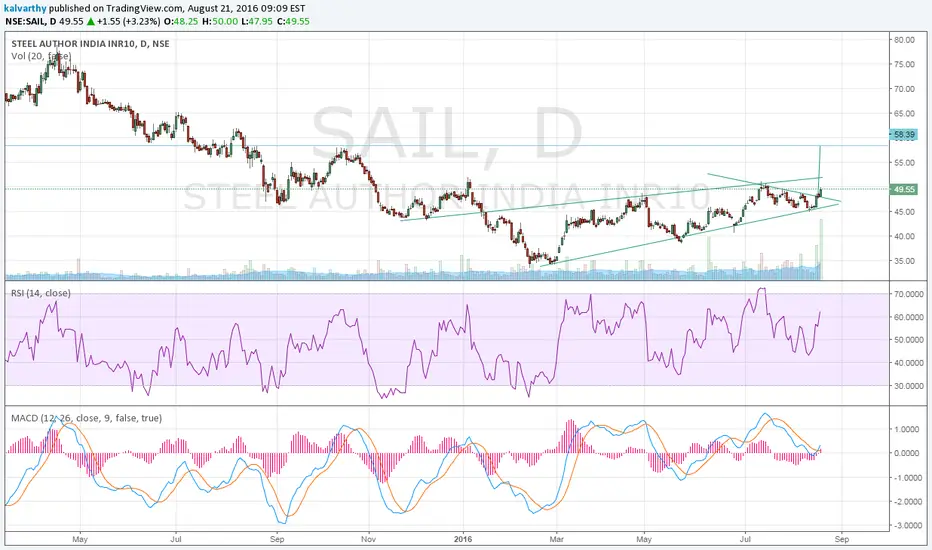Click the 30.0000 RSI axis value
The image size is (932, 550).
click(x=909, y=386)
